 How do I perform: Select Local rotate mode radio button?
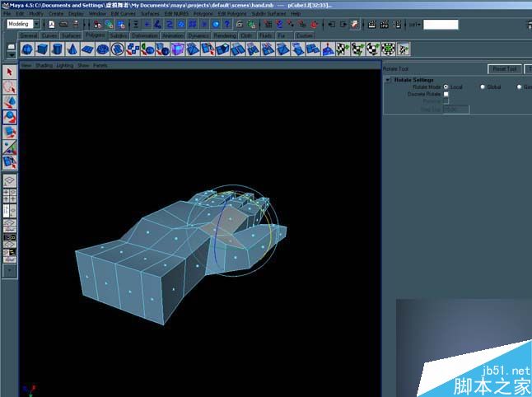pyautogui.click(x=446, y=86)
